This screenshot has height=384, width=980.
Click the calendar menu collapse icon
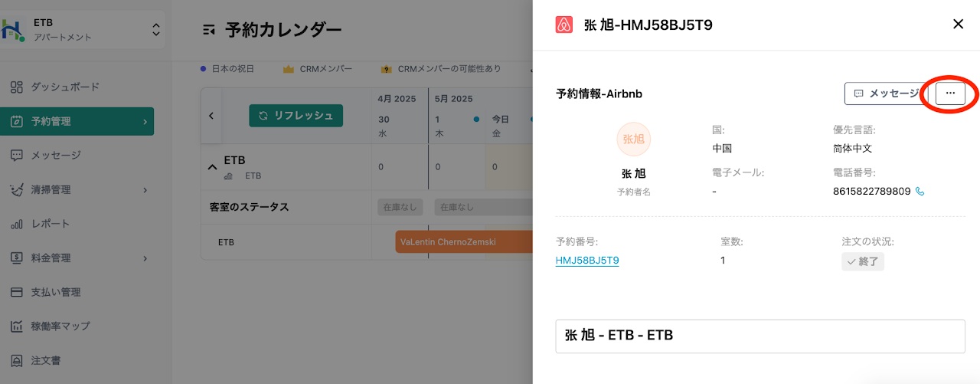tap(208, 31)
